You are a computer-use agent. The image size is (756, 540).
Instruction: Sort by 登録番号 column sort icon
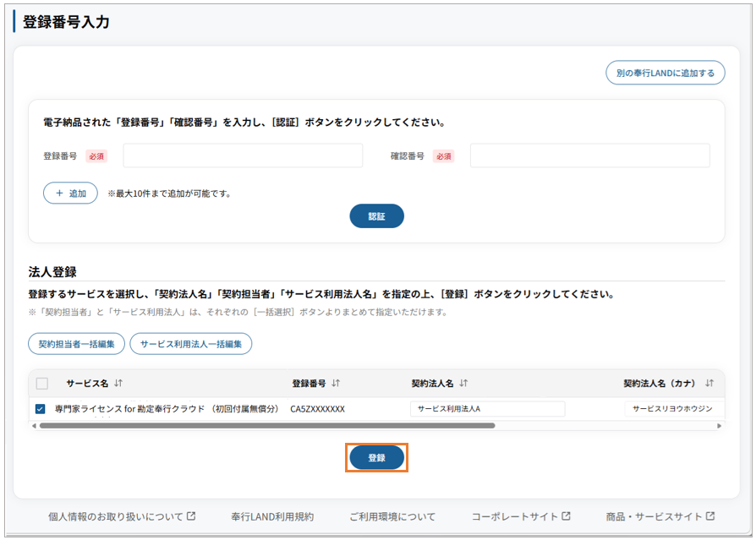click(336, 384)
